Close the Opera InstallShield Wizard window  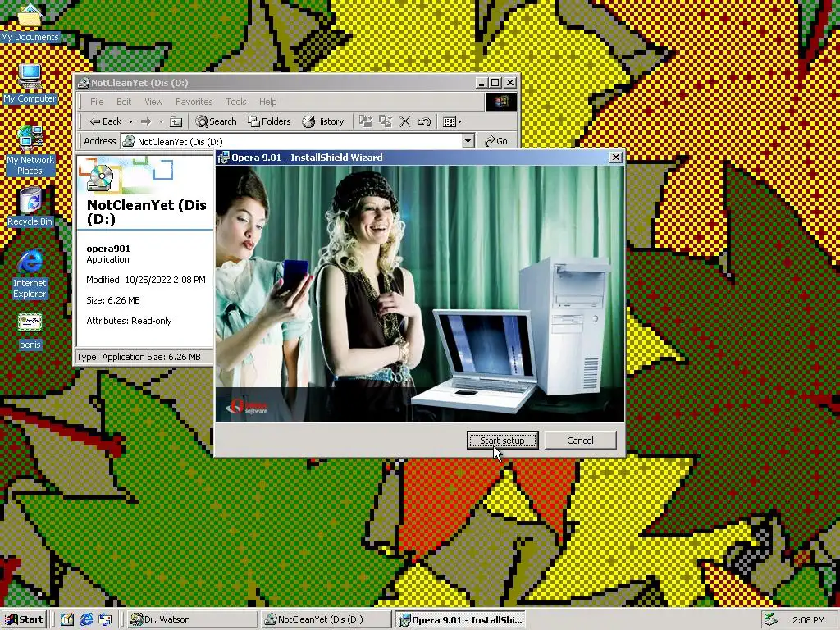tap(615, 157)
